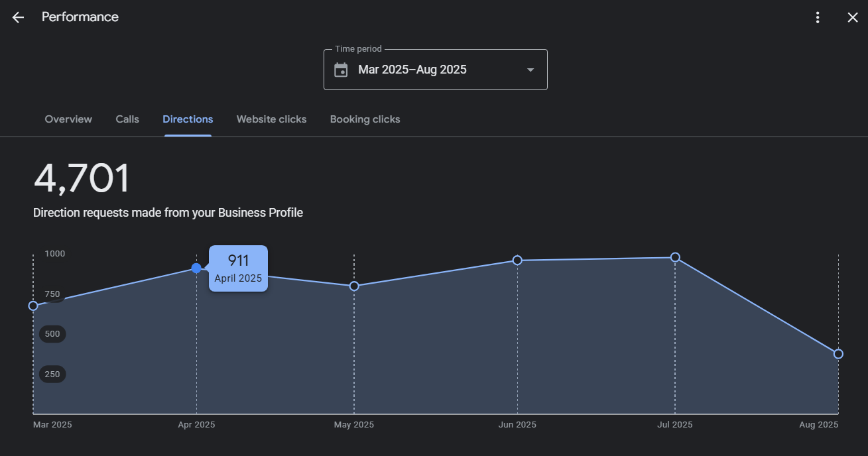Select the July 2025 data point
Screen dimensions: 868x456
(675, 257)
